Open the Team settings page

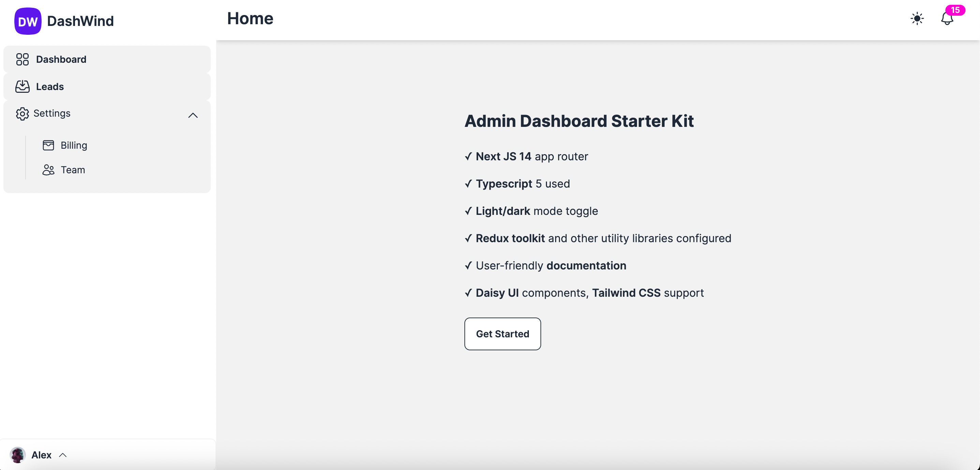click(73, 170)
